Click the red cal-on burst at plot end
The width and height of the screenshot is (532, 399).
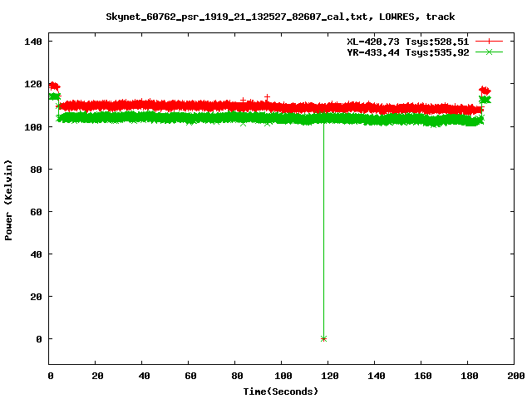[x=485, y=91]
